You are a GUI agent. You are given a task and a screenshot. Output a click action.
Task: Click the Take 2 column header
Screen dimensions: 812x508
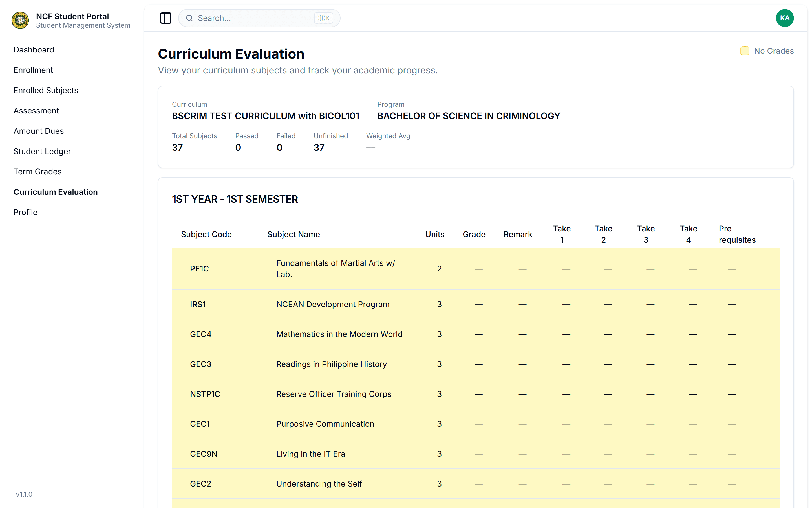click(x=604, y=234)
